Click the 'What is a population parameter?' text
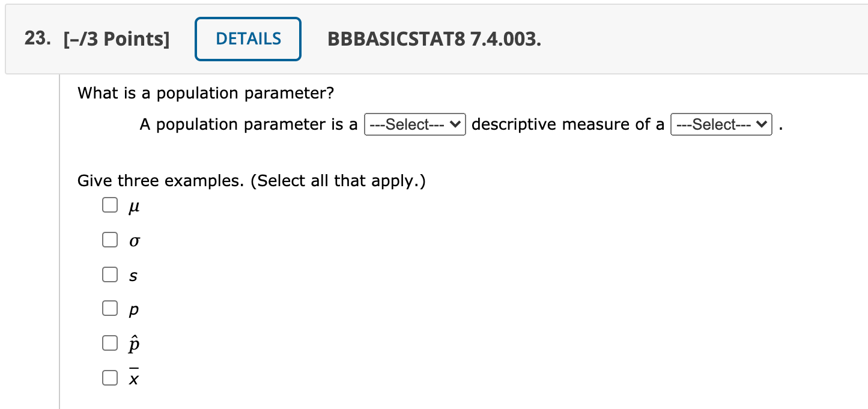This screenshot has height=409, width=868. pos(205,93)
